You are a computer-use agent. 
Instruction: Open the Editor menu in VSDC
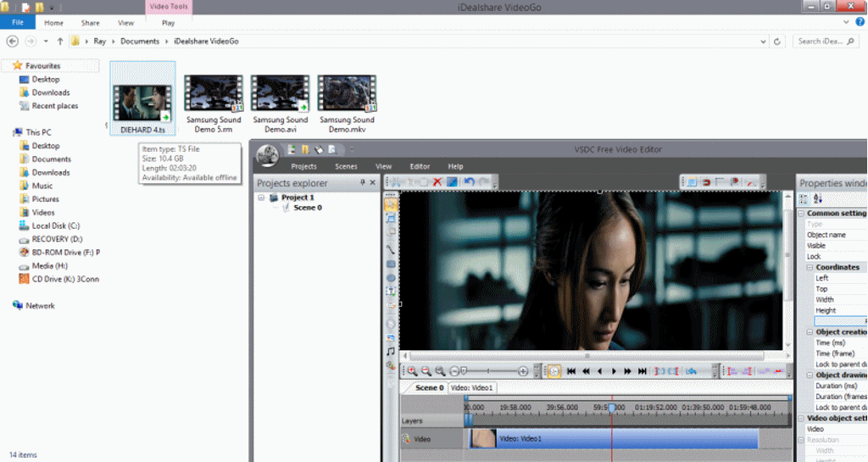click(420, 166)
